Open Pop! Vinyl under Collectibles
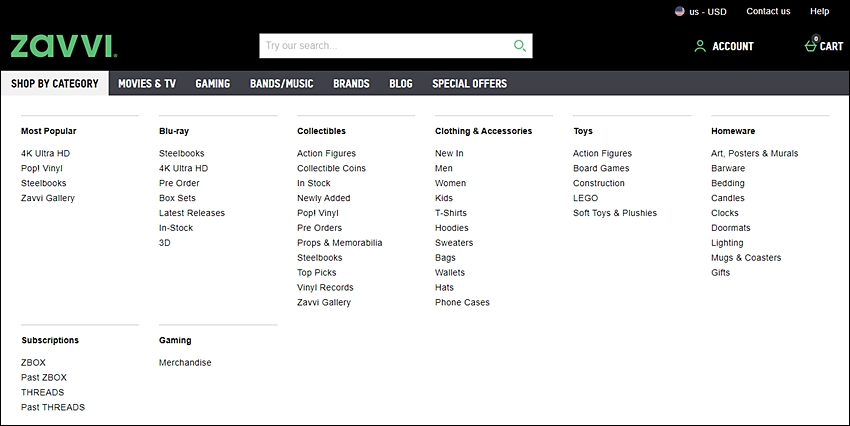 (318, 213)
